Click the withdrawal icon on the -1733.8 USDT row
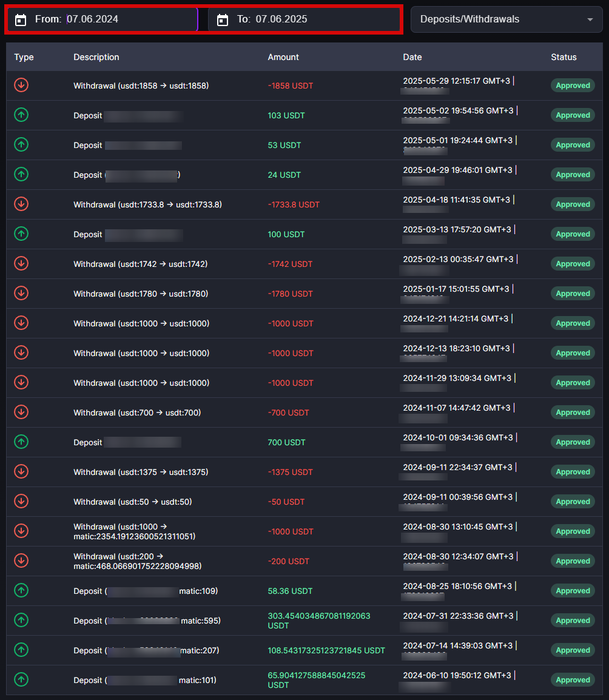This screenshot has height=700, width=609. (21, 204)
